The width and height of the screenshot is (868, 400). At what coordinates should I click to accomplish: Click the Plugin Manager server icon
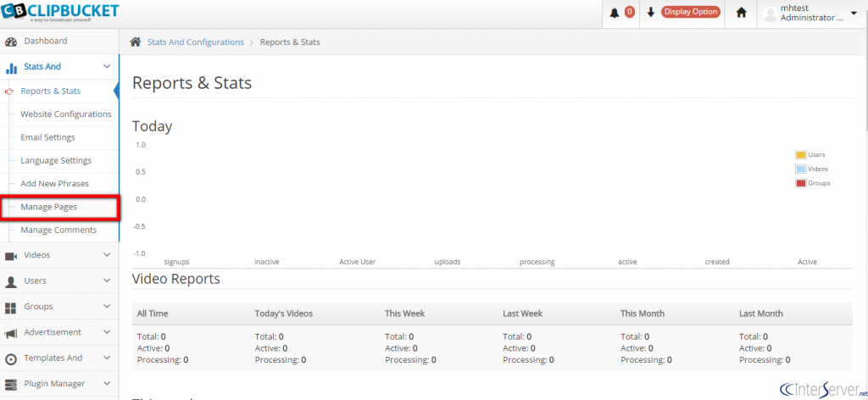pyautogui.click(x=10, y=385)
